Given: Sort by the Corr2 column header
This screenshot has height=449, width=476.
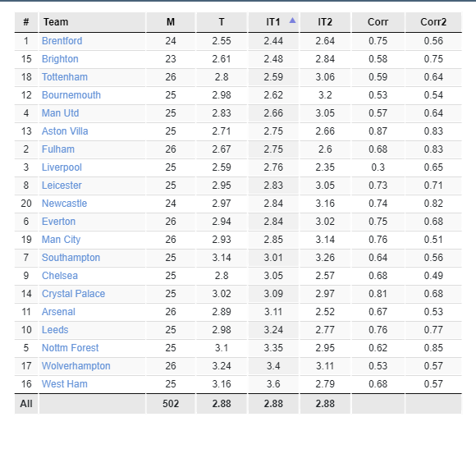Looking at the screenshot, I should click(x=433, y=22).
